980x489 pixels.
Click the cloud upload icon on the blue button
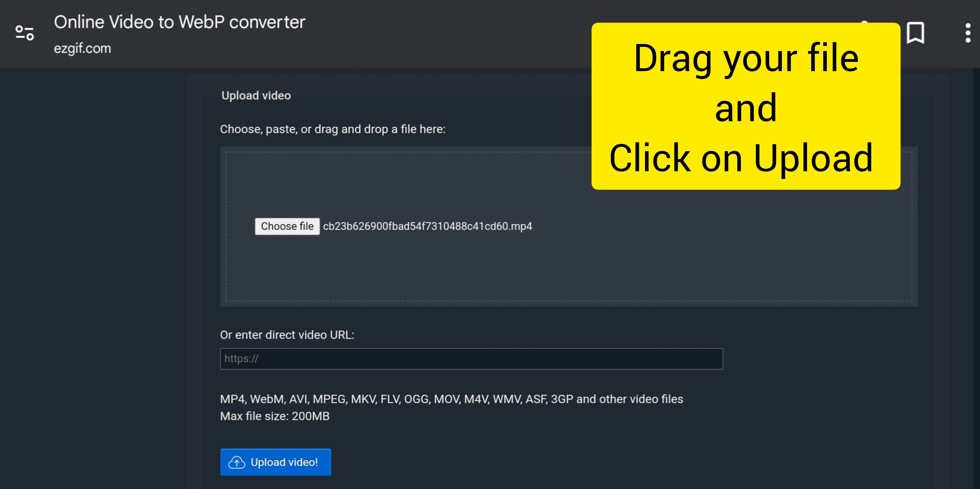coord(237,462)
